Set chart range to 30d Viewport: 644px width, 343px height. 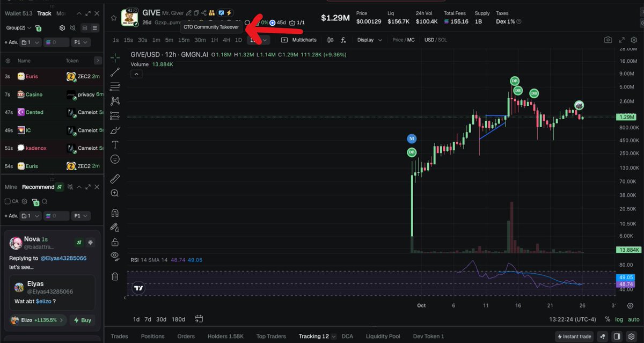(x=161, y=319)
